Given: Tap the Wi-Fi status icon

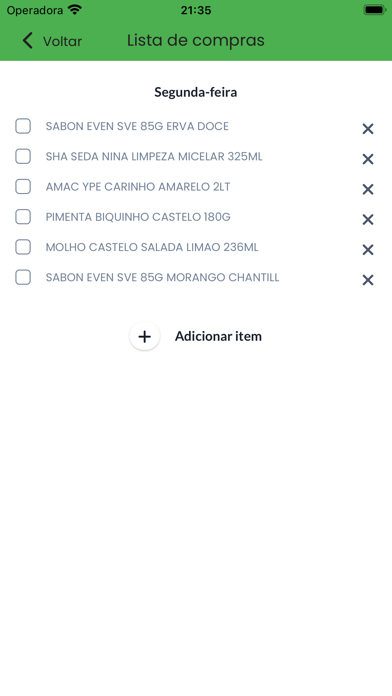Looking at the screenshot, I should tap(75, 10).
